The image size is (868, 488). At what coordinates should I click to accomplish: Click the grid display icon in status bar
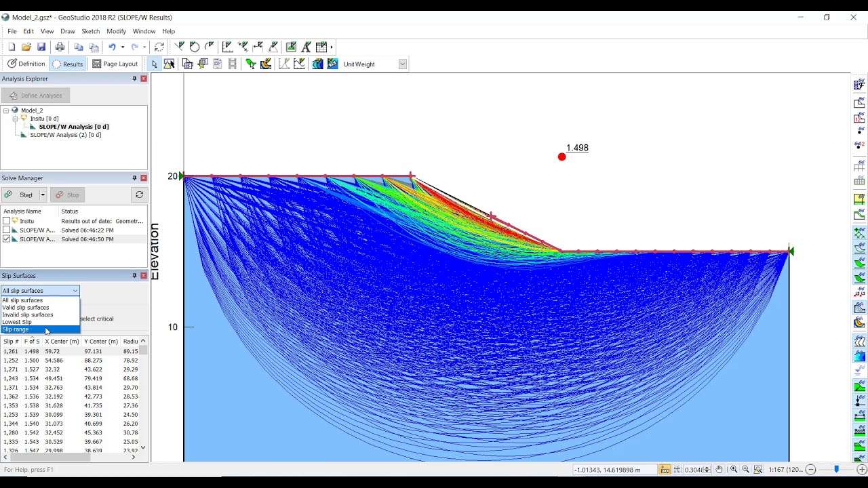(x=678, y=469)
